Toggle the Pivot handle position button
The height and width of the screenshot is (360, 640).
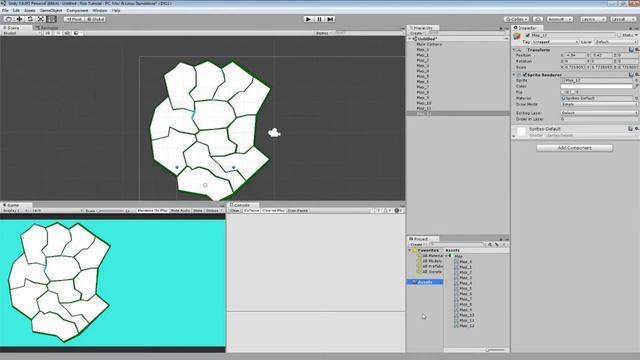(x=74, y=19)
